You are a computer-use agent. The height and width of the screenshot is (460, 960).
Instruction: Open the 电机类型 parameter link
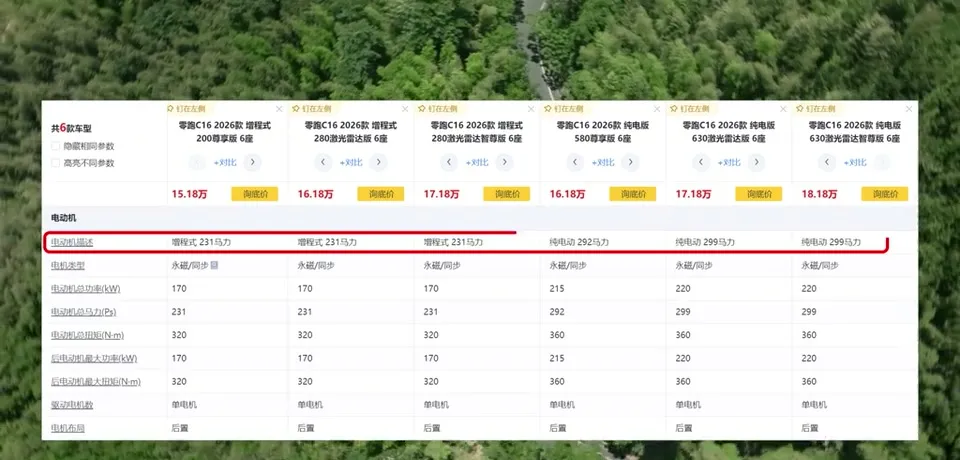(67, 266)
